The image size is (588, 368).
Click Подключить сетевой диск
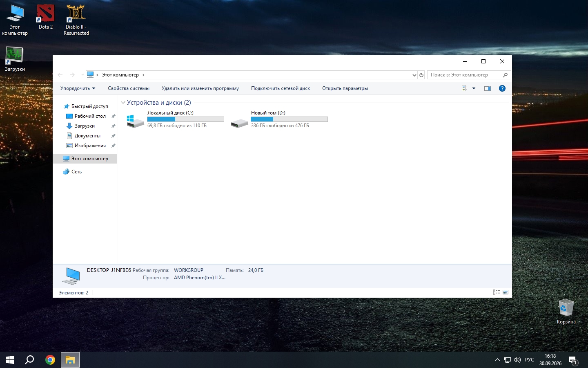click(x=281, y=88)
